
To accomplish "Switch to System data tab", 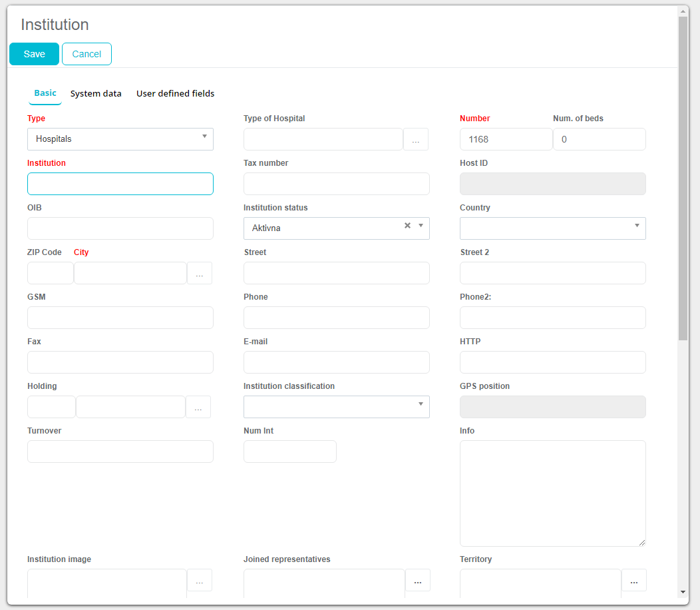I will [96, 94].
